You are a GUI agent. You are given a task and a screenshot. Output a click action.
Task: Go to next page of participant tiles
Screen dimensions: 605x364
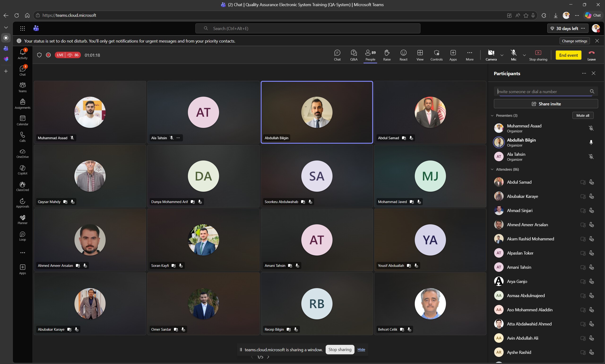click(268, 357)
